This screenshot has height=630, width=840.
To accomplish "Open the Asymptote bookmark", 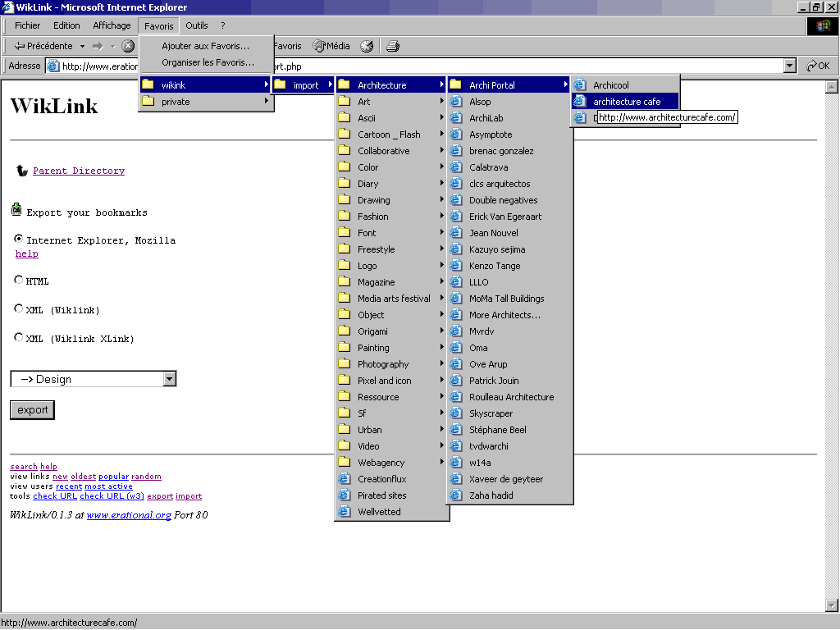I will coord(509,135).
